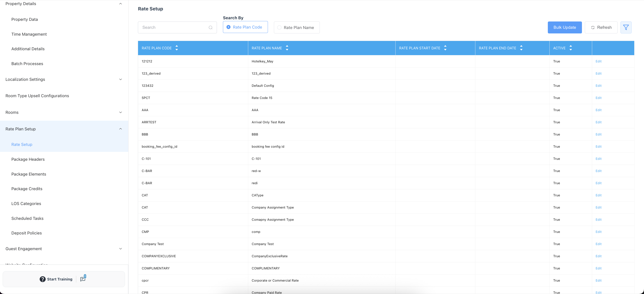Edit the Company Assignment Type row

pyautogui.click(x=598, y=208)
